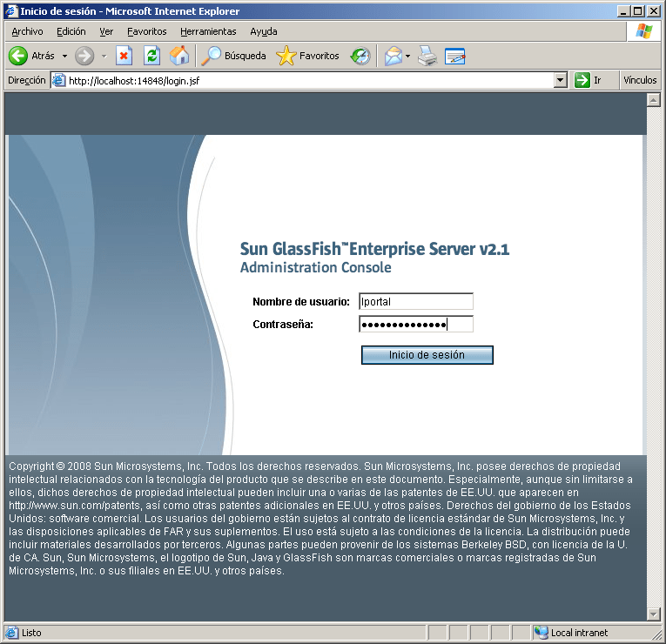The image size is (666, 644).
Task: Maximize the Internet Explorer window
Action: (638, 11)
